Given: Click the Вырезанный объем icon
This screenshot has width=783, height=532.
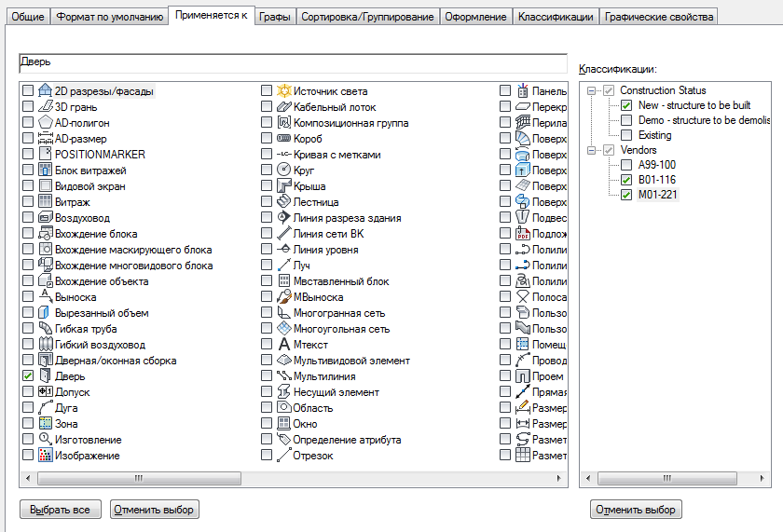Looking at the screenshot, I should pyautogui.click(x=46, y=312).
